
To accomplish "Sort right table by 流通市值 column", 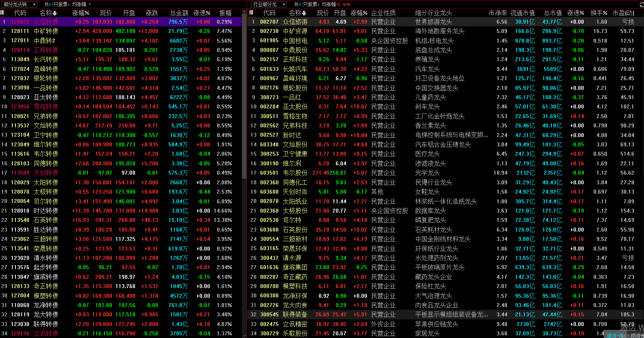I will click(x=522, y=13).
